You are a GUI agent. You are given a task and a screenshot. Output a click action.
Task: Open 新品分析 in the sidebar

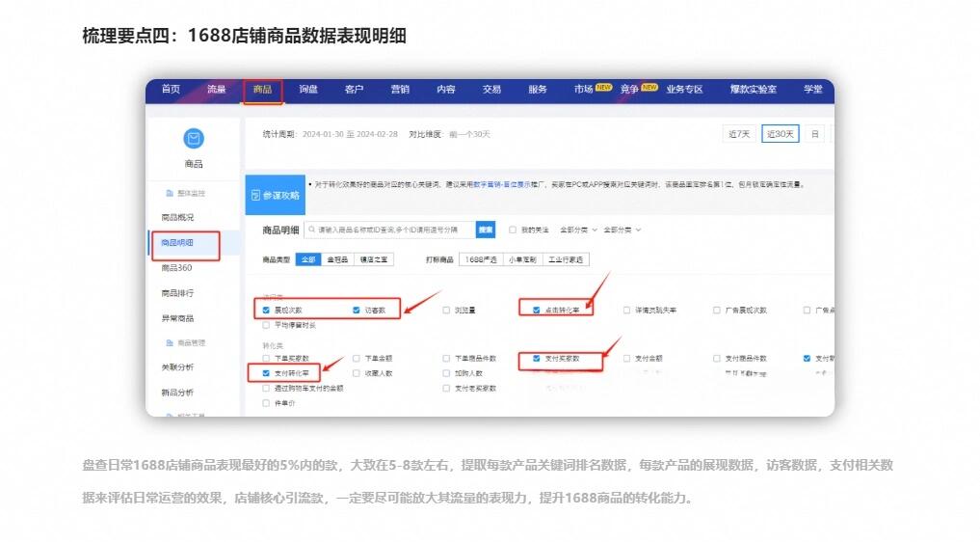(x=177, y=393)
